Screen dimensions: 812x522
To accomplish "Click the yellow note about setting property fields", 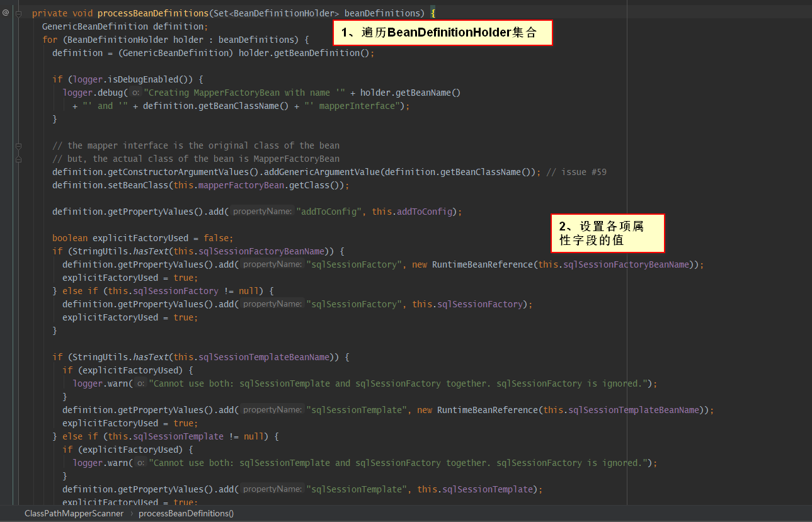I will click(x=607, y=233).
